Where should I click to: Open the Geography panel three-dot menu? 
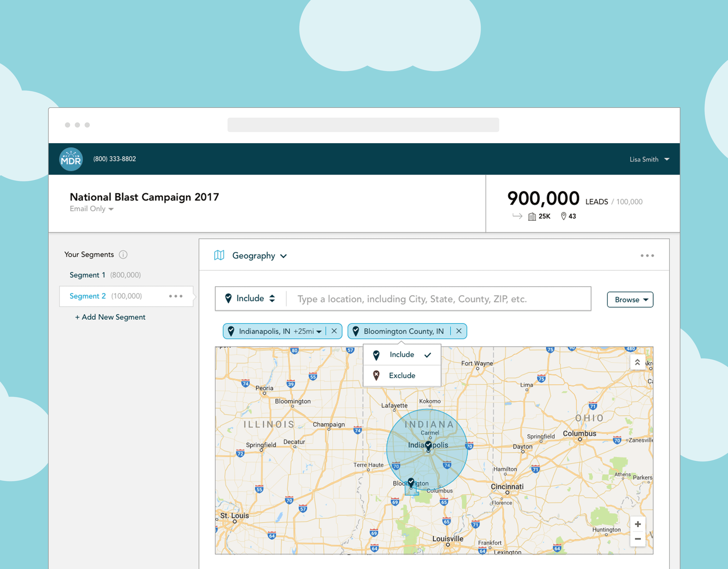(647, 255)
